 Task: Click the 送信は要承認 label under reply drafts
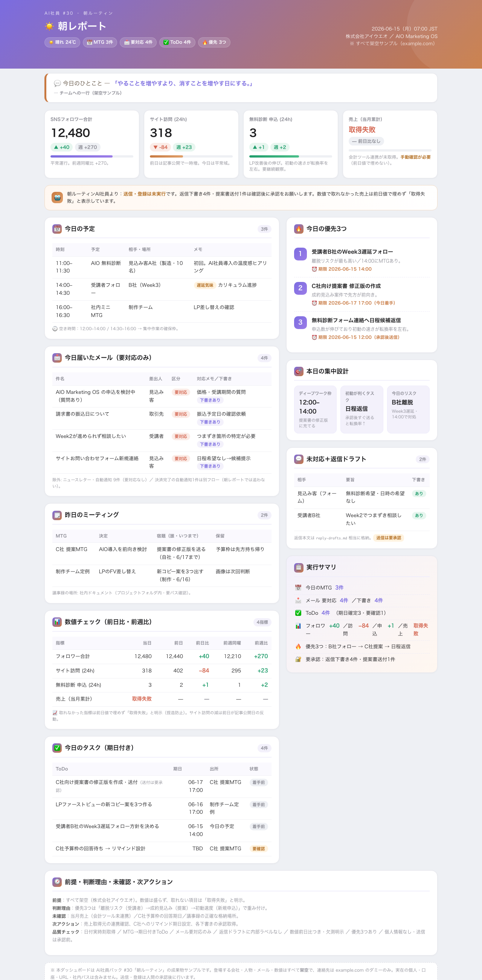(389, 538)
